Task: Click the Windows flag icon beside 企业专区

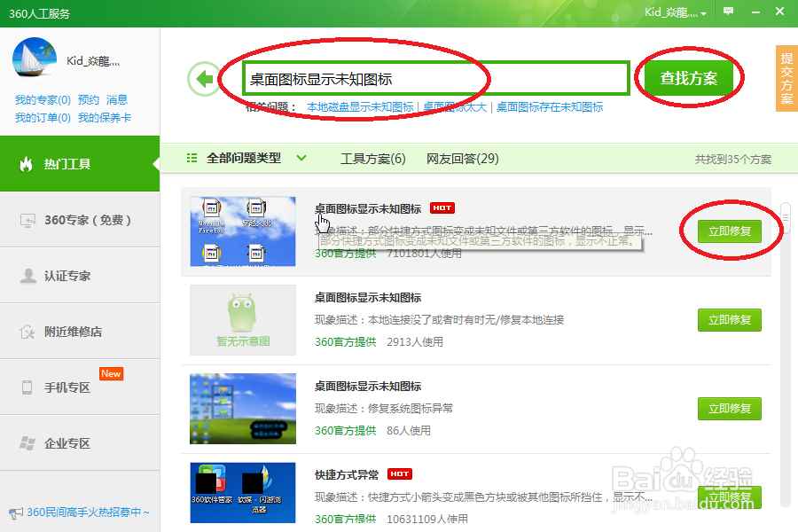Action: [27, 443]
